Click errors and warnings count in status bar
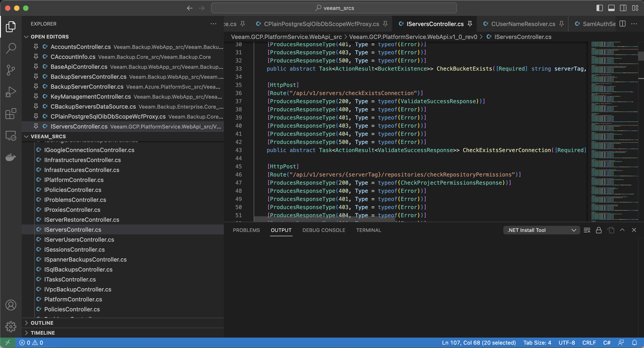 31,343
